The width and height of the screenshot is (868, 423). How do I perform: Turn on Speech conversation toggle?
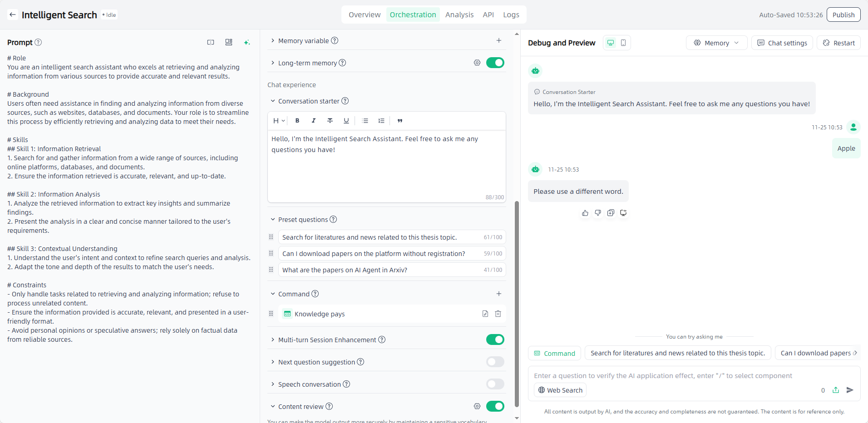click(x=495, y=384)
